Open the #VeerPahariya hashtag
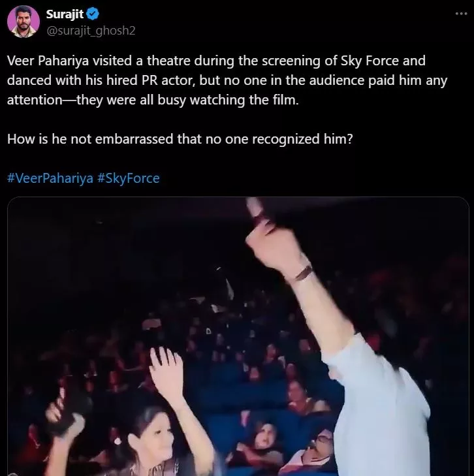 click(50, 178)
